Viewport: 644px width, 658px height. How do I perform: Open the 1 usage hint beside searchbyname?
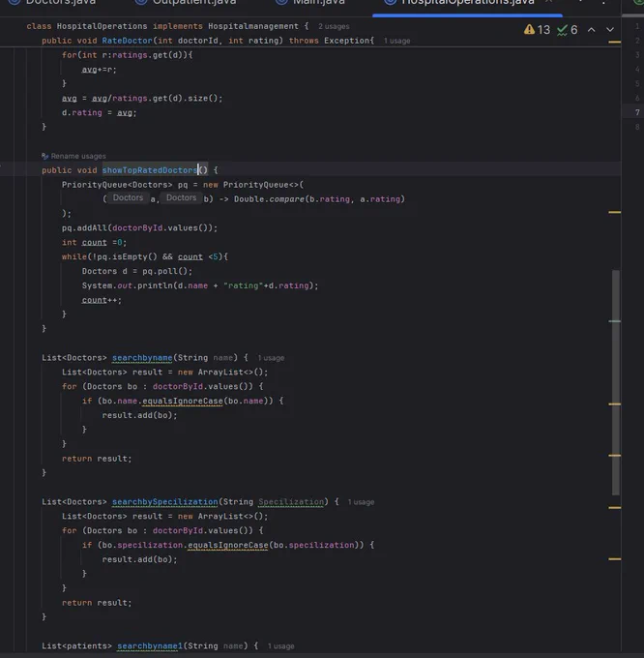271,358
